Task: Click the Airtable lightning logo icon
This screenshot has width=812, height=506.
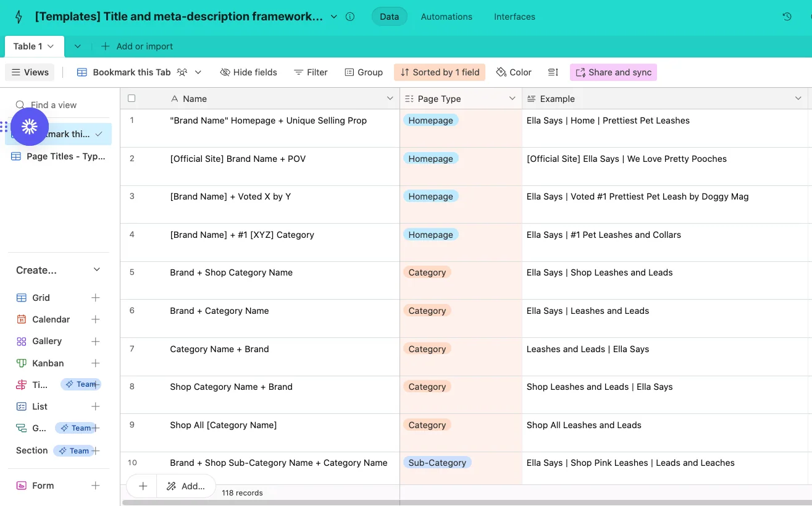Action: click(x=18, y=17)
